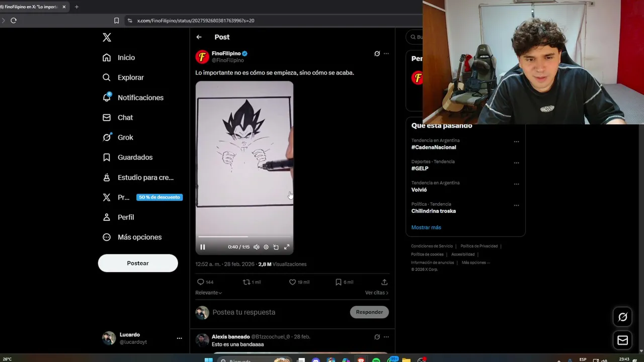This screenshot has width=644, height=362.
Task: Open floating Grok button
Action: coord(622,317)
